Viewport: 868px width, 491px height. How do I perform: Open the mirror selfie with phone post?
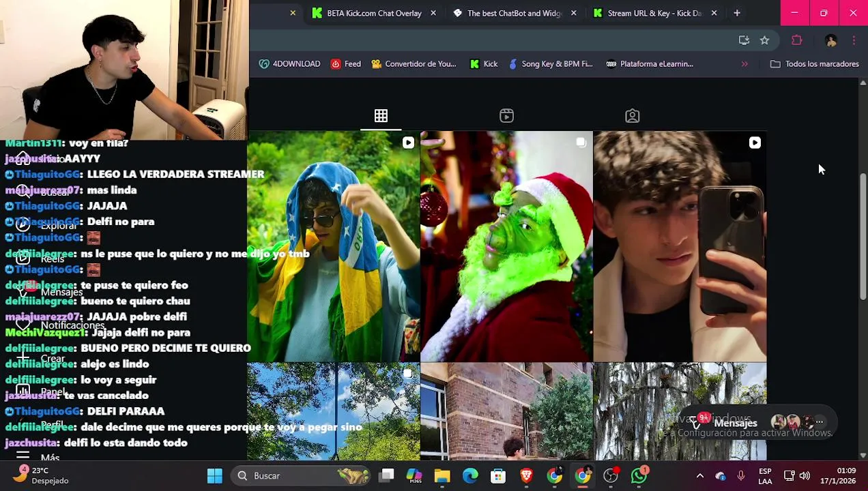point(680,246)
